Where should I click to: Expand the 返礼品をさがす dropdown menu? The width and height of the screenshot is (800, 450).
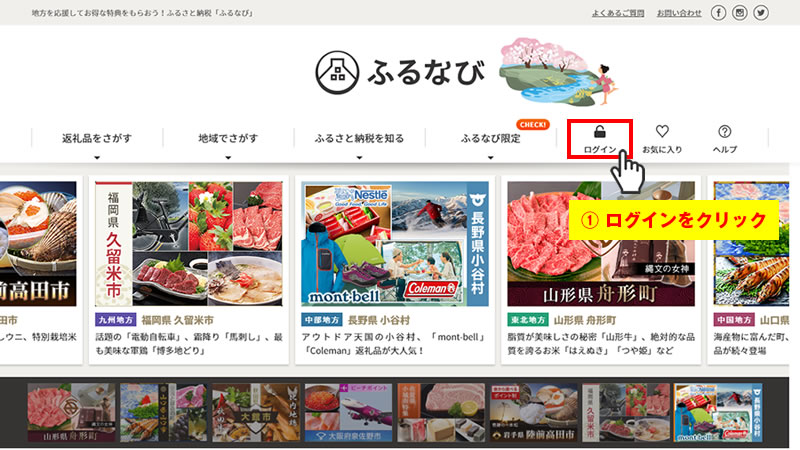click(x=97, y=139)
